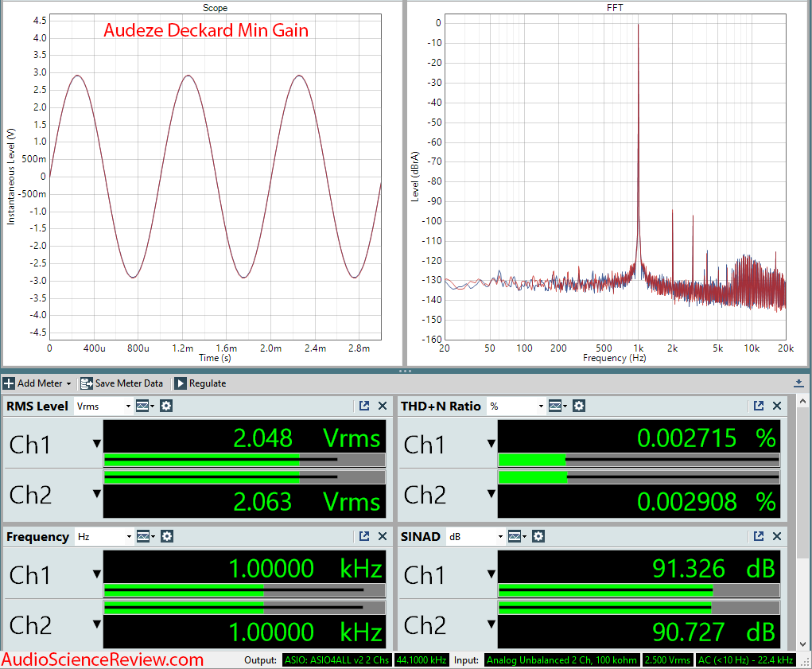Close the RMS Level meter
Screen dimensions: 812x669
coord(383,406)
